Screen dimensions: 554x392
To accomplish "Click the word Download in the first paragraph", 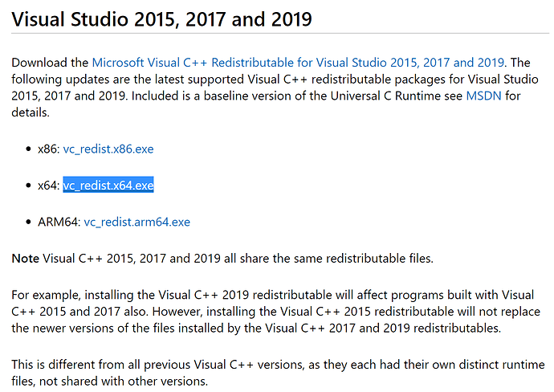I will point(37,62).
